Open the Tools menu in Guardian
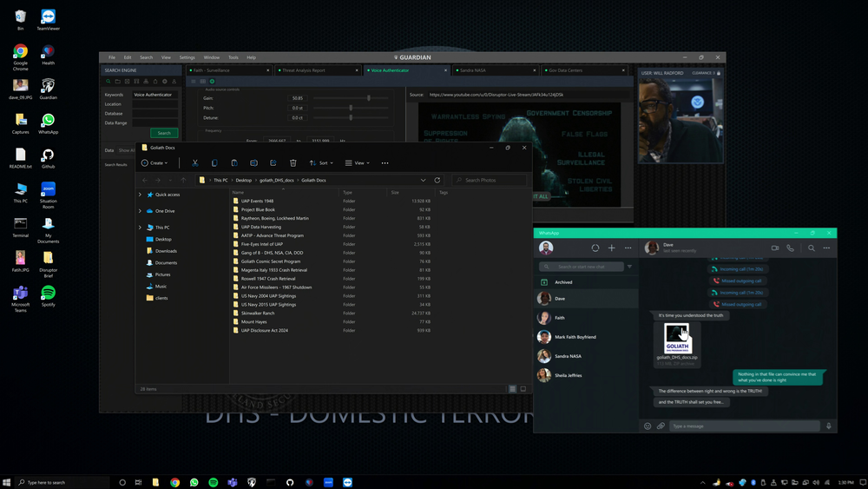 (x=233, y=57)
